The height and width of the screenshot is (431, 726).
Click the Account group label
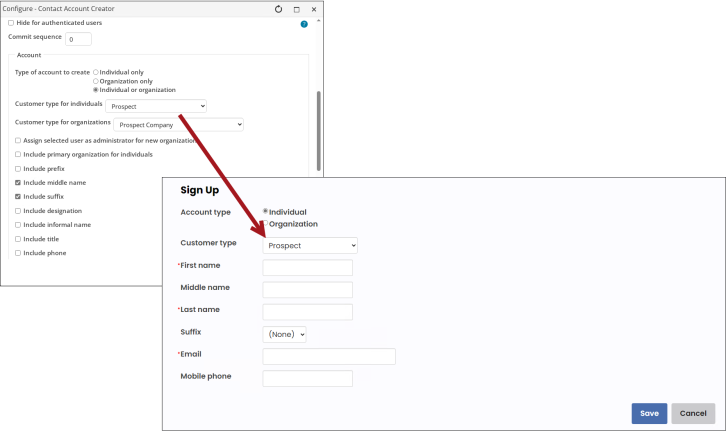click(29, 55)
